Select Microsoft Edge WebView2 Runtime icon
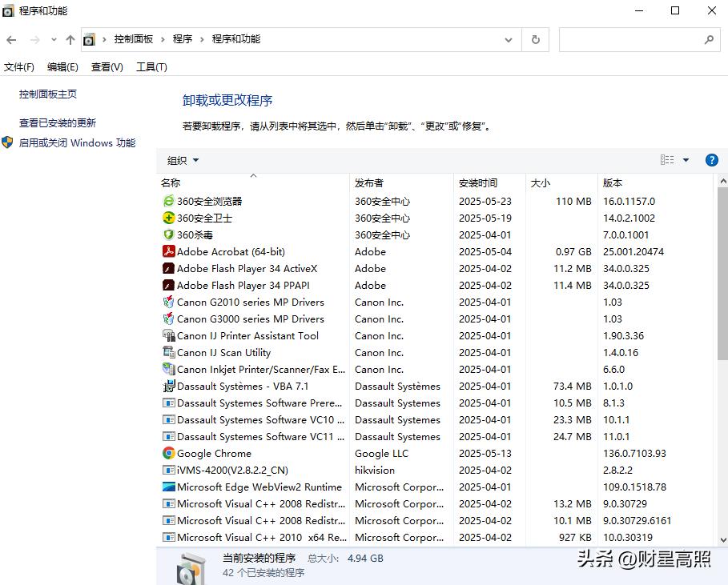 tap(168, 487)
